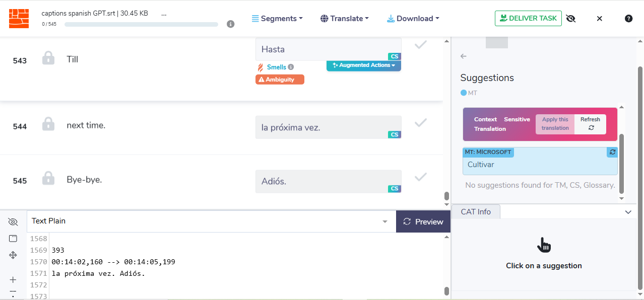Zoom out preview with the minus icon
This screenshot has height=300, width=644.
click(x=13, y=291)
